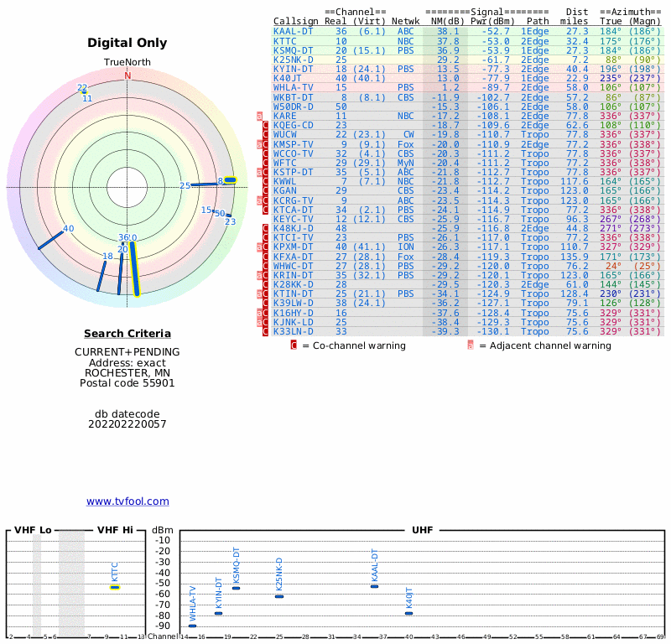Click the co-channel warning icon beside WCCO-TV
Screen dimensions: 671x644
[x=265, y=153]
